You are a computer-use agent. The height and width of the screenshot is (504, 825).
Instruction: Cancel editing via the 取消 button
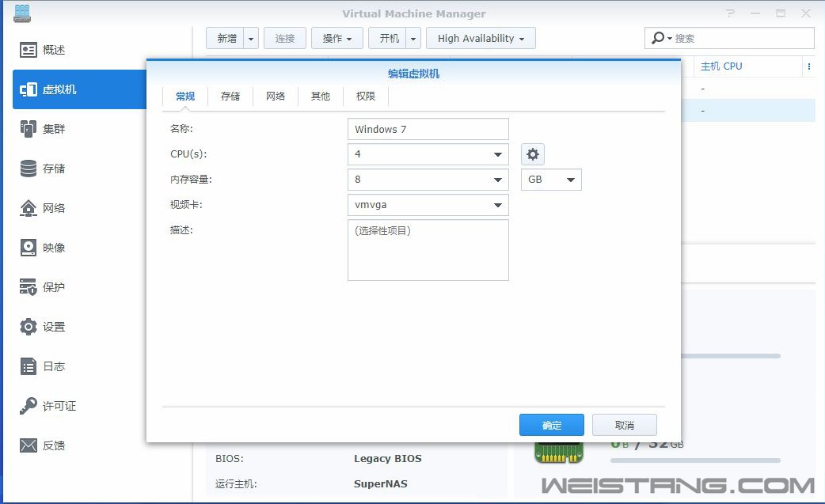click(625, 425)
